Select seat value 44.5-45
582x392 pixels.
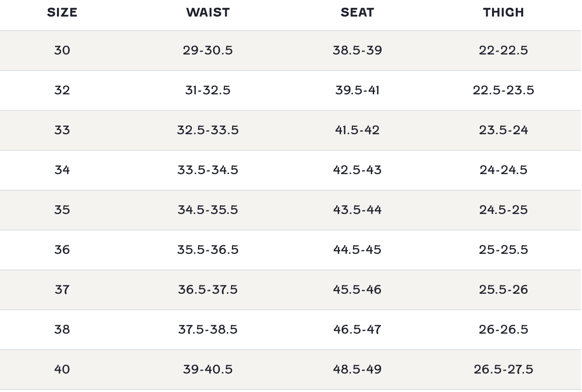357,249
